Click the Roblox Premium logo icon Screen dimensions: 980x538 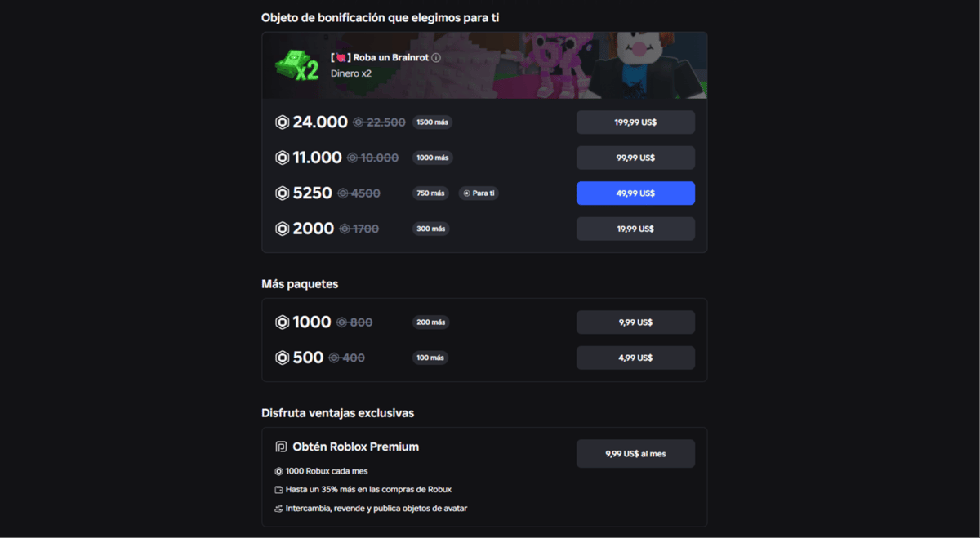[x=281, y=447]
